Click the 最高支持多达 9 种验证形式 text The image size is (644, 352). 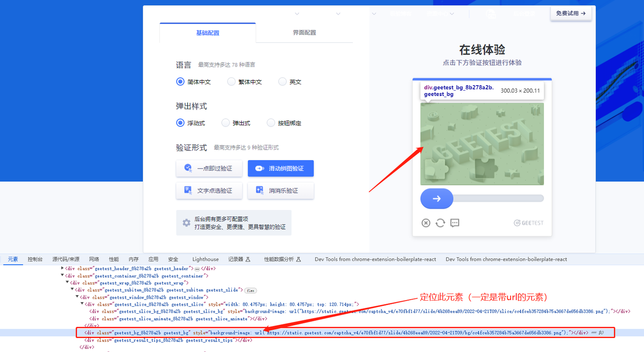[246, 148]
